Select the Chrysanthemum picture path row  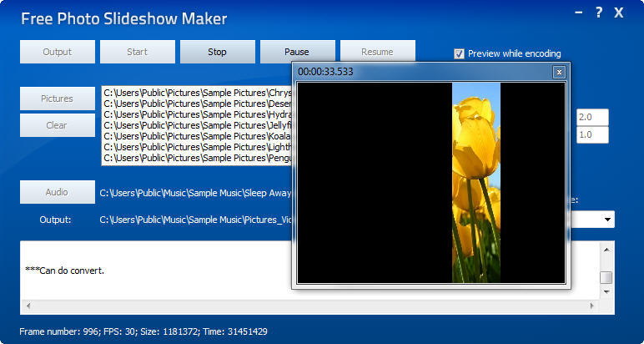[x=198, y=92]
